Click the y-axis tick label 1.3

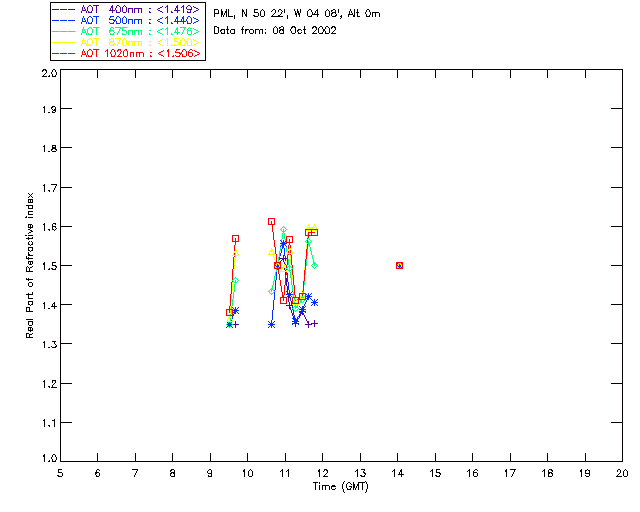(49, 344)
